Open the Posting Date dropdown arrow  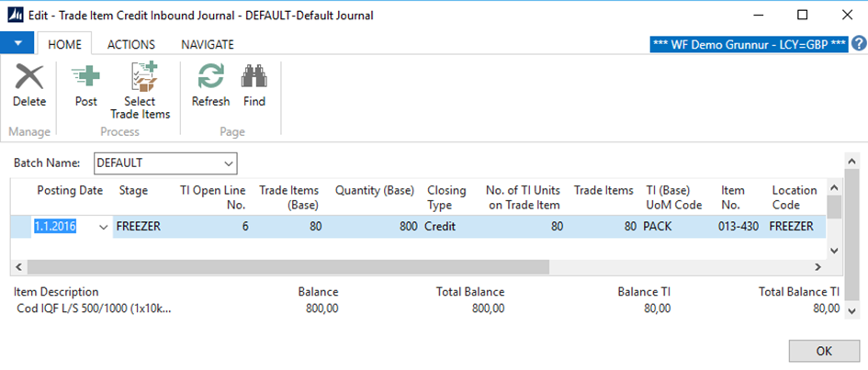tap(102, 227)
